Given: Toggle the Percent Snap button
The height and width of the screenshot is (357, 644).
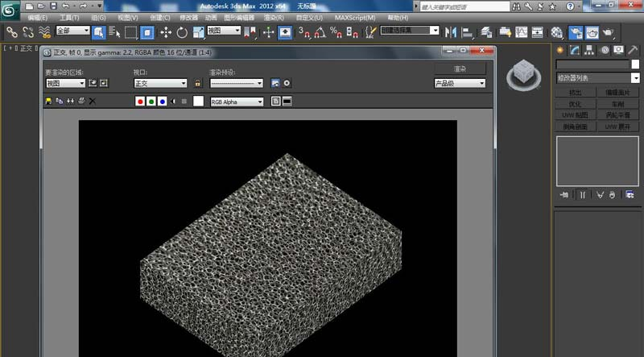Looking at the screenshot, I should pos(336,32).
